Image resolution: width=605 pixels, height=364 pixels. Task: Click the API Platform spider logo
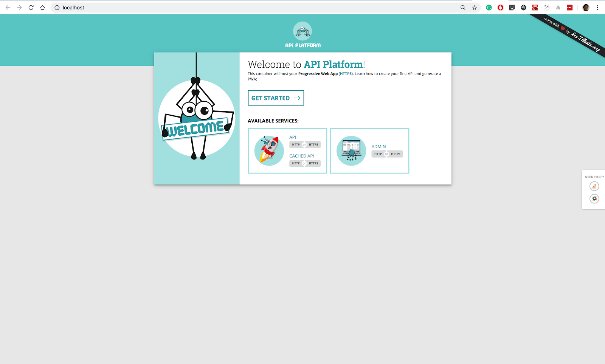(302, 35)
